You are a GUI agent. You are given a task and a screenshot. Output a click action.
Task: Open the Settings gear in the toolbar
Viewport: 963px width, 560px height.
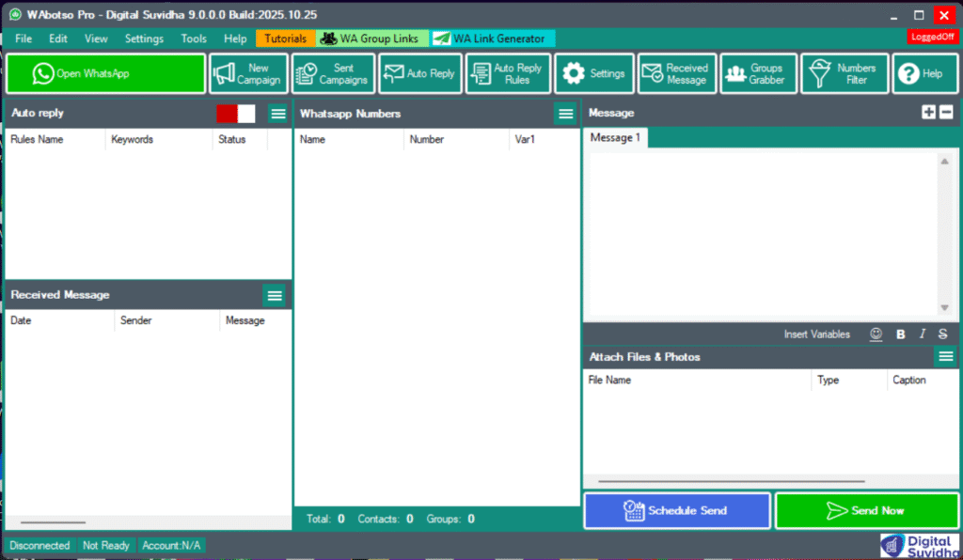(593, 73)
